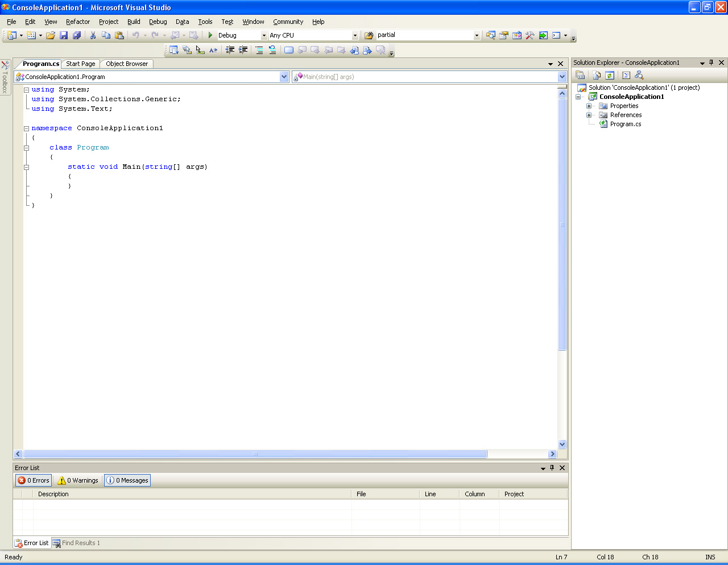Click the Complete Word icon

point(213,50)
